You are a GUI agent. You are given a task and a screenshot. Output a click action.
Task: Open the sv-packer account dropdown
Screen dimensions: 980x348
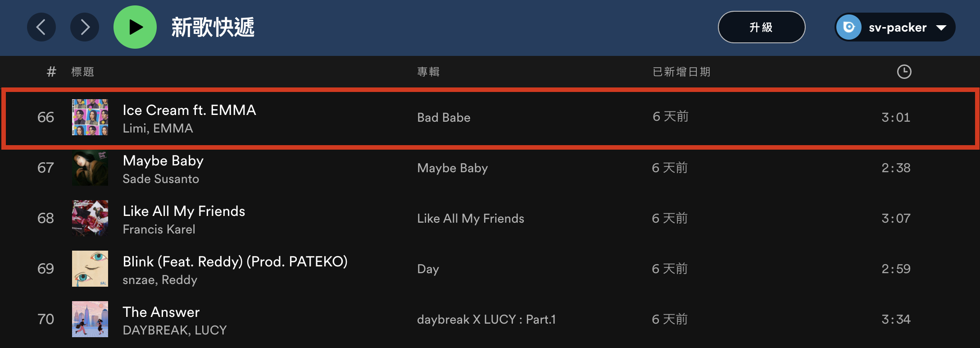point(941,27)
